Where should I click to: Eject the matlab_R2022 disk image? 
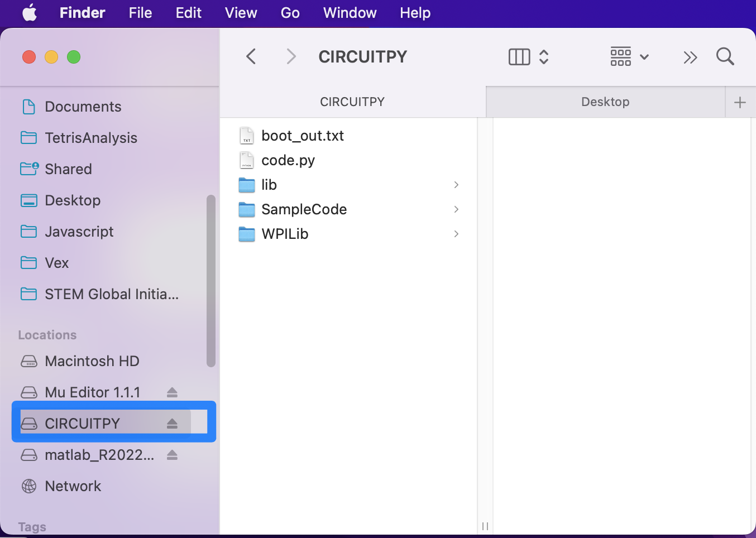coord(172,455)
